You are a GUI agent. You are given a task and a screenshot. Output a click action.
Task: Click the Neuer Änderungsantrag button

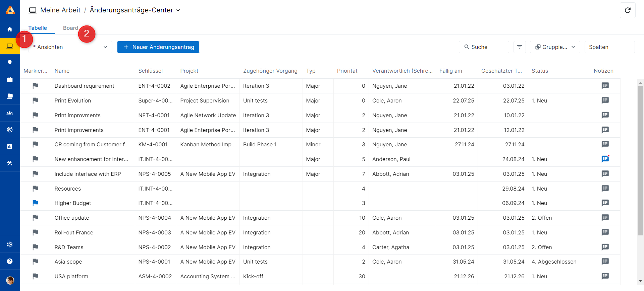(x=158, y=47)
